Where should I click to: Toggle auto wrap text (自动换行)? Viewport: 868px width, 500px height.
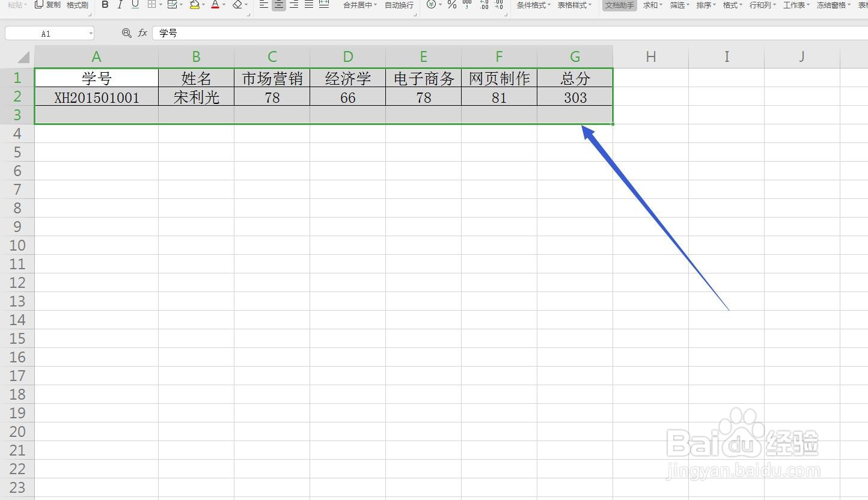tap(399, 5)
